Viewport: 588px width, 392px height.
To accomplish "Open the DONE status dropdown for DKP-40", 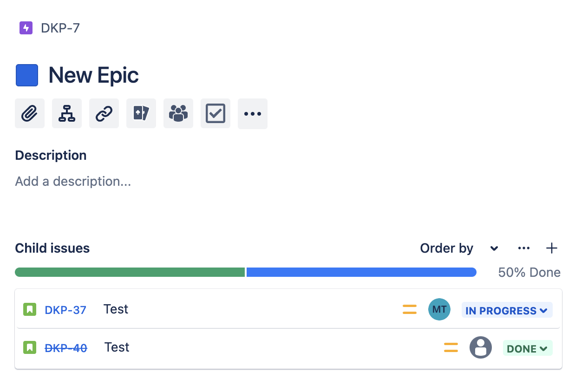I will pyautogui.click(x=528, y=348).
